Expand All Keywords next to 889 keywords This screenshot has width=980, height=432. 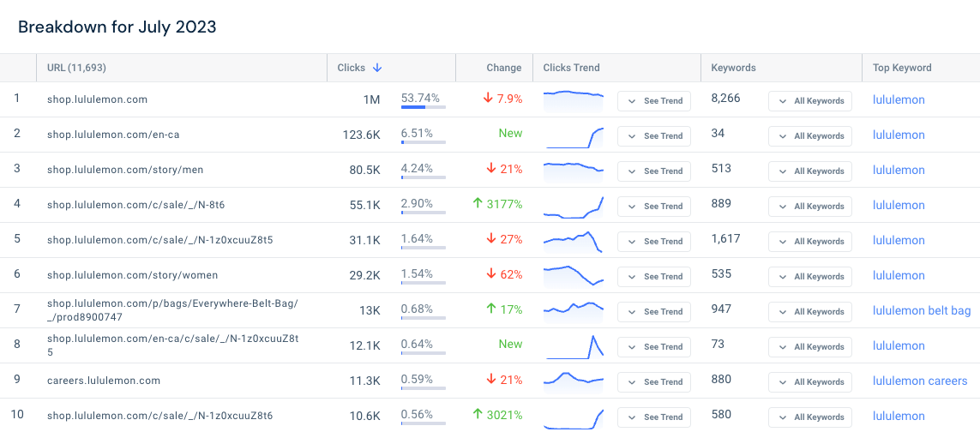click(810, 206)
